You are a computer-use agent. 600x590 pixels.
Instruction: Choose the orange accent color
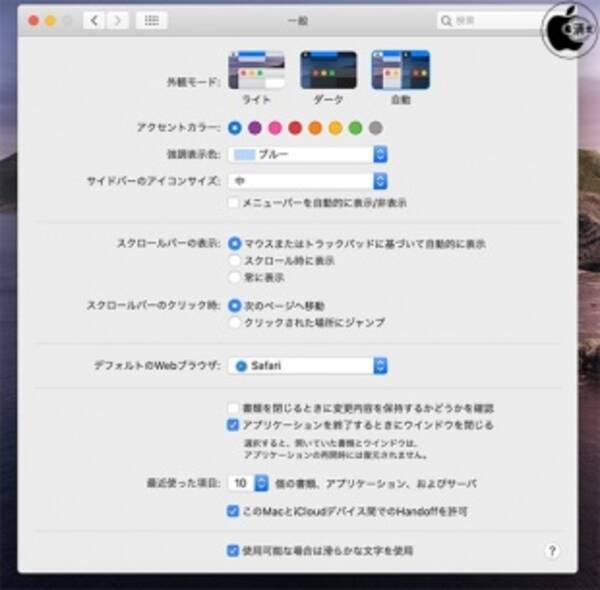pos(315,128)
